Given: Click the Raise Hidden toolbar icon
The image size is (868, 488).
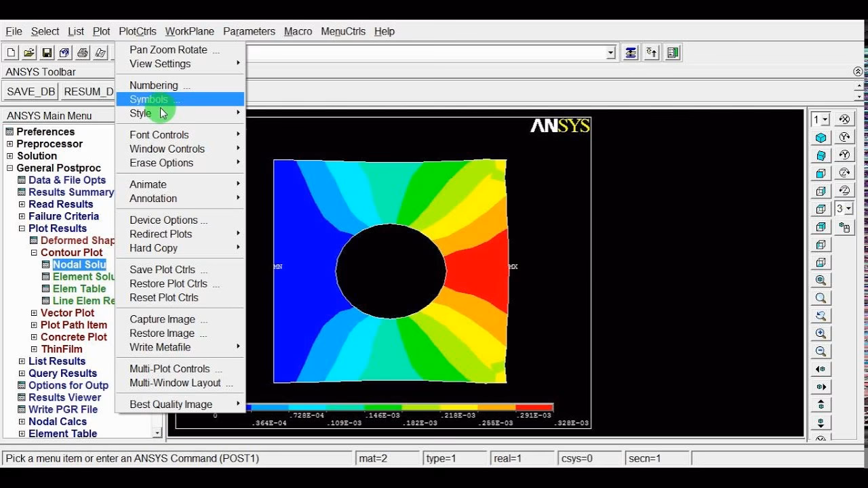Looking at the screenshot, I should pos(631,53).
